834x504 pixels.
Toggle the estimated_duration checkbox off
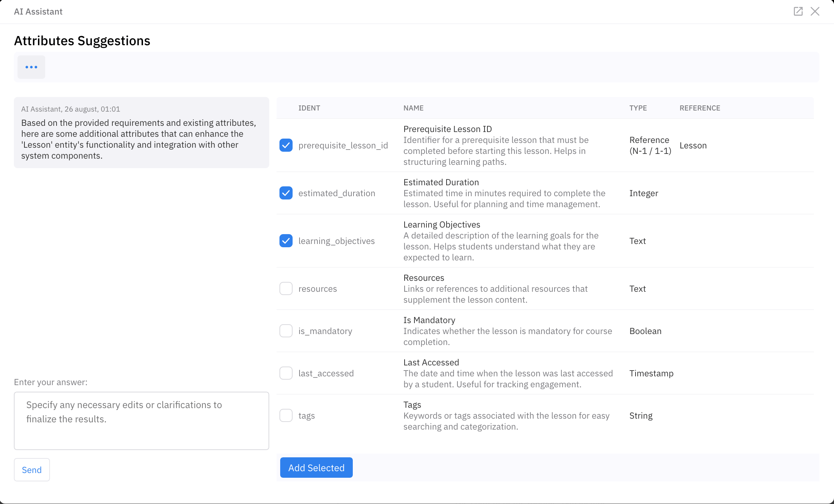(x=286, y=193)
